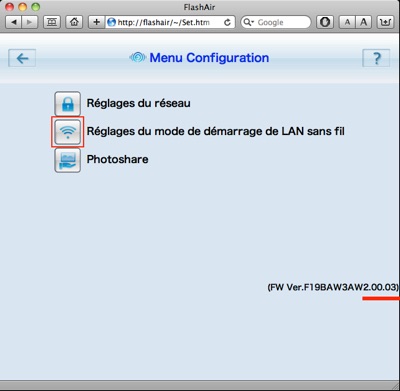Click the FW Ver.F19BAW3AW2.00.03 text
Image resolution: width=400 pixels, height=391 pixels.
(x=333, y=287)
